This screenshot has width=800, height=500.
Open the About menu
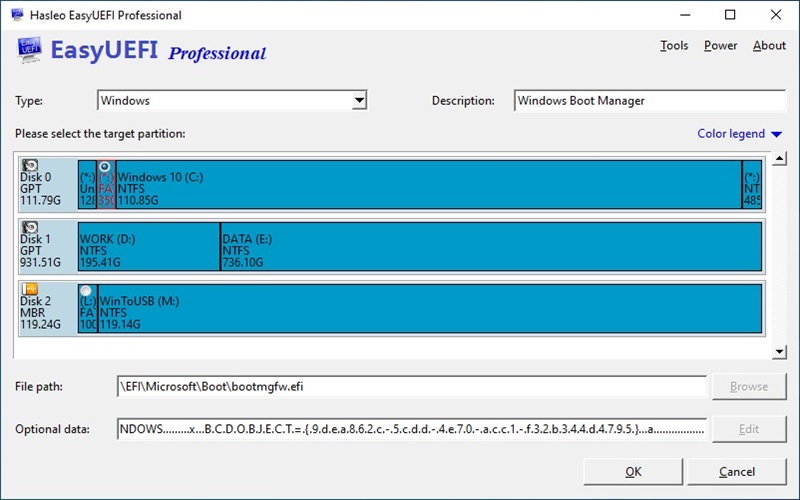(769, 45)
